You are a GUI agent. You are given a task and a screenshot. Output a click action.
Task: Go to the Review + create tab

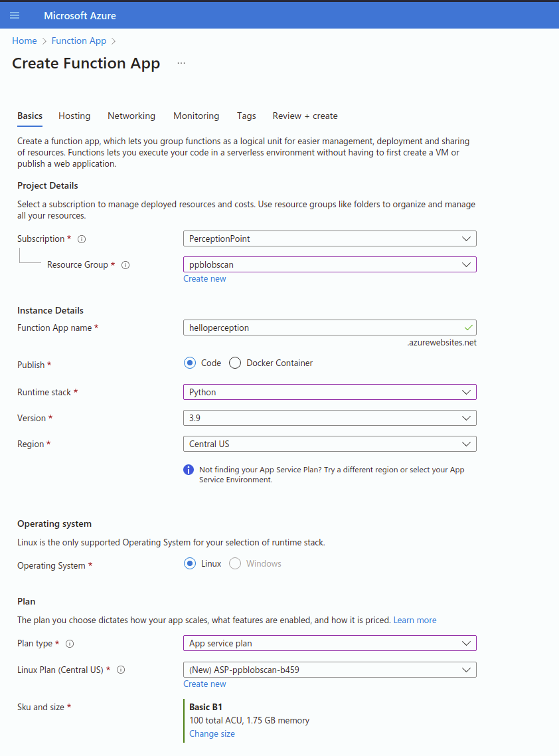[305, 116]
